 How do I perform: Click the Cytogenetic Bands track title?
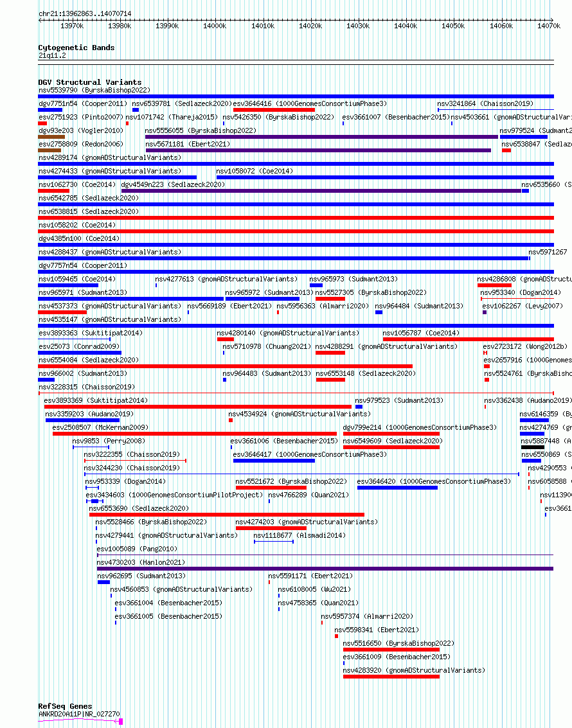click(76, 48)
